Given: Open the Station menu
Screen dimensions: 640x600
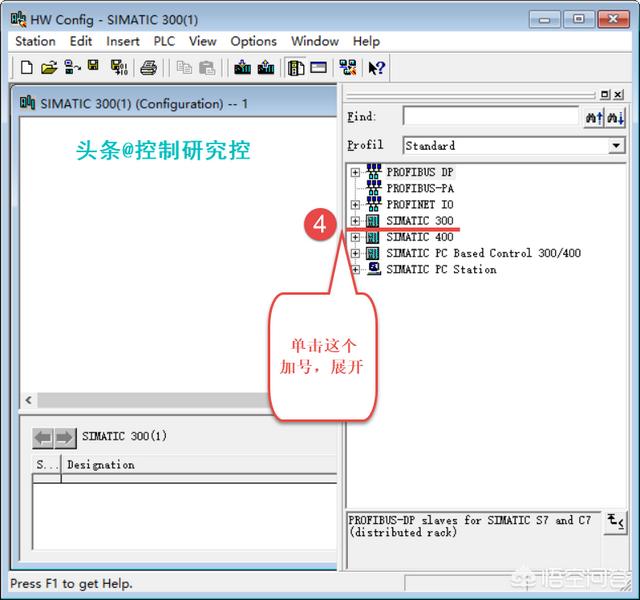Looking at the screenshot, I should [x=36, y=41].
